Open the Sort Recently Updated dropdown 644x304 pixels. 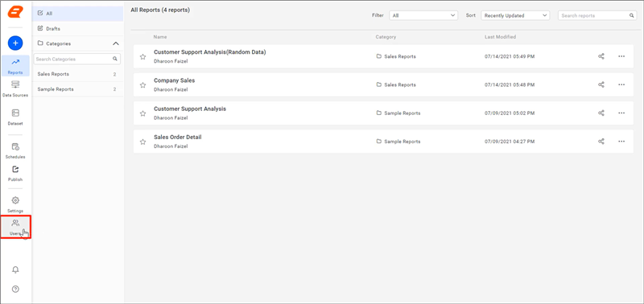coord(515,15)
